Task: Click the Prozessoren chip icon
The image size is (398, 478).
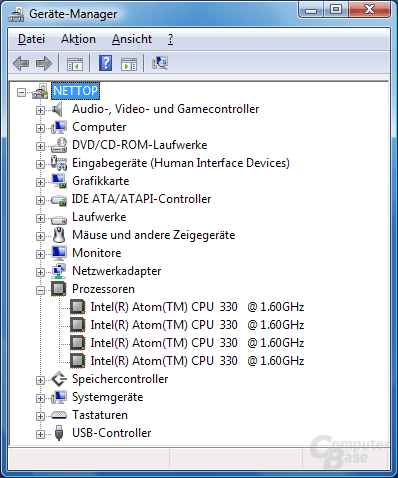Action: coord(59,289)
